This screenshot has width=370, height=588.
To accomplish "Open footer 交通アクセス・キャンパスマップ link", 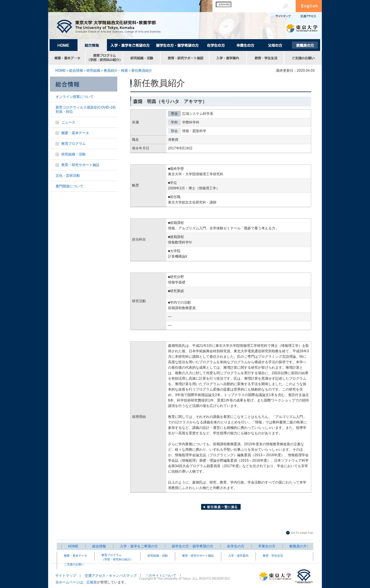I will [x=111, y=576].
